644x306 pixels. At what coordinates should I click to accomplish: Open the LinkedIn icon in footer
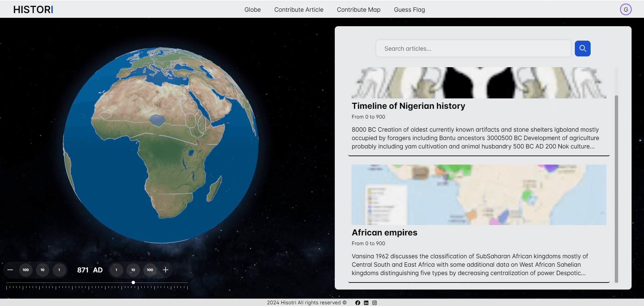point(366,303)
